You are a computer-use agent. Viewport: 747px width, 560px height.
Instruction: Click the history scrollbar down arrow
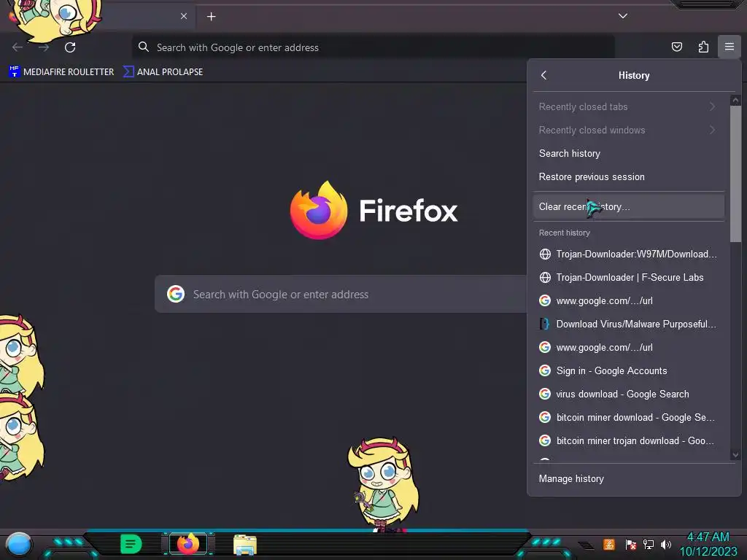(x=735, y=455)
